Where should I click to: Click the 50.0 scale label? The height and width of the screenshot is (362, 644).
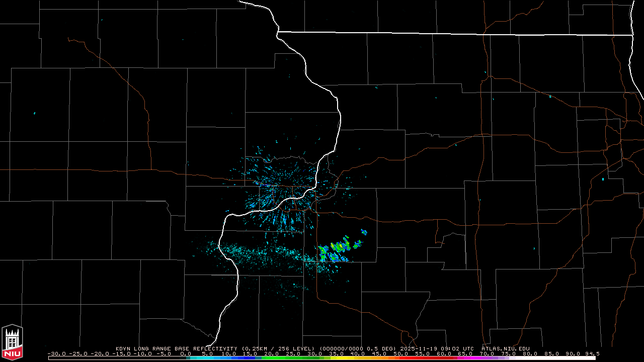[400, 353]
